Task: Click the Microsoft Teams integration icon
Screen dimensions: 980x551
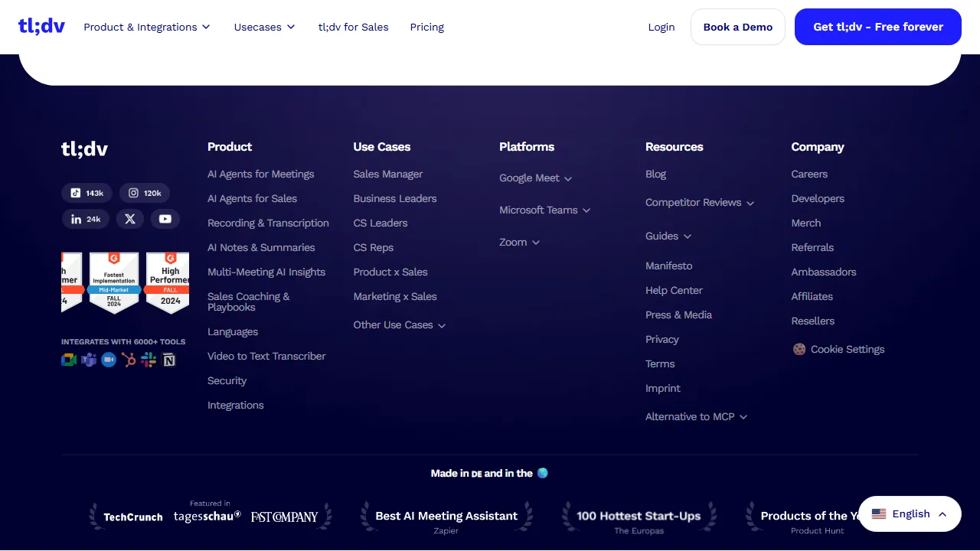Action: 89,360
